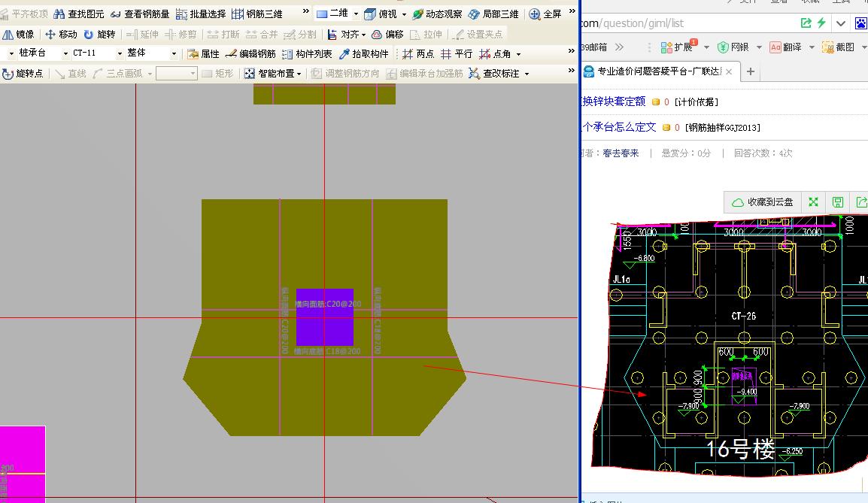
Task: Expand the 智能布置 smart layout dropdown
Action: (x=299, y=74)
